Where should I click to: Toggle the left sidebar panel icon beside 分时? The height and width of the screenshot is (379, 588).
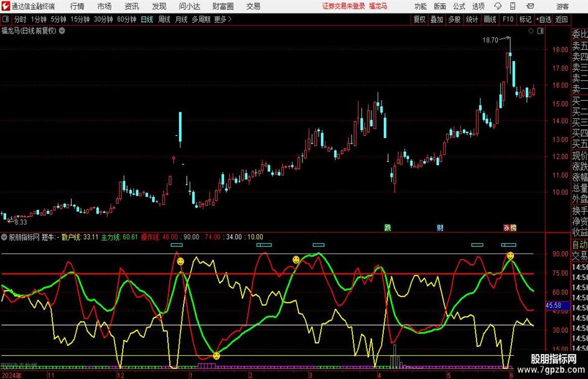click(5, 19)
